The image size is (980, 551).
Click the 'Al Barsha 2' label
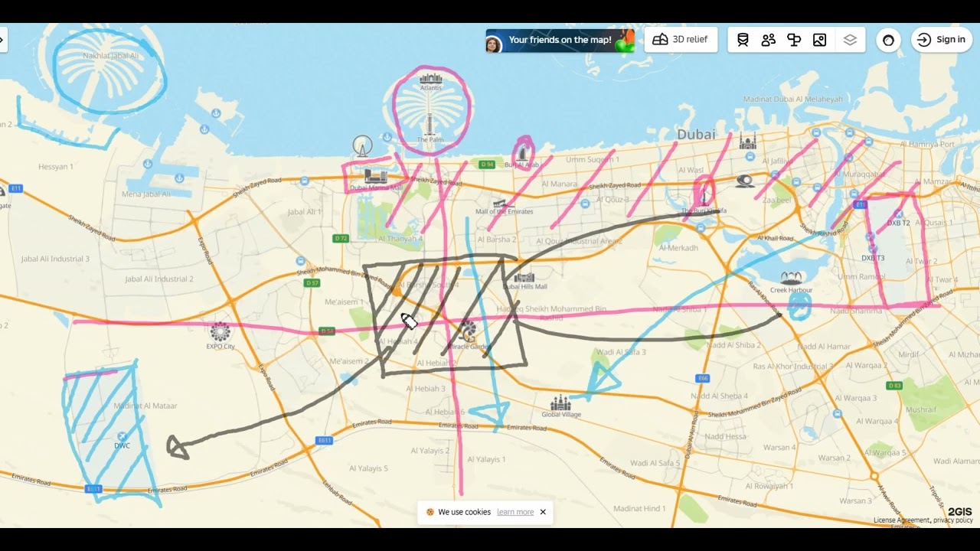pos(496,240)
